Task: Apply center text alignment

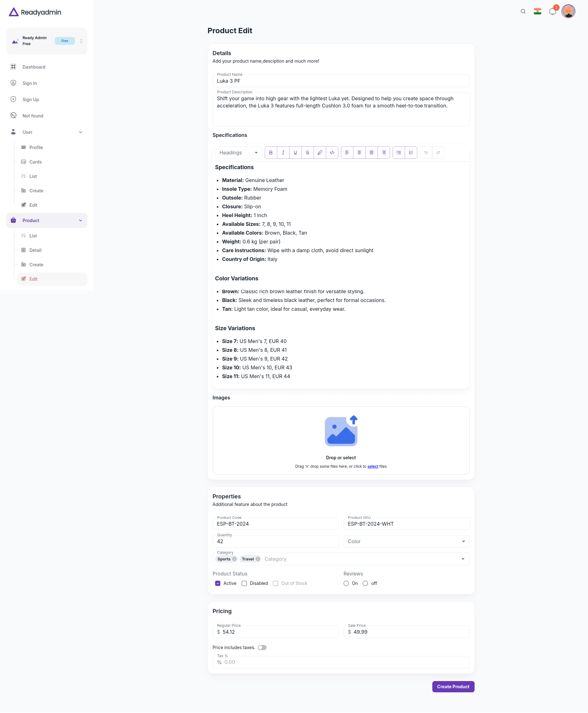Action: pos(359,153)
